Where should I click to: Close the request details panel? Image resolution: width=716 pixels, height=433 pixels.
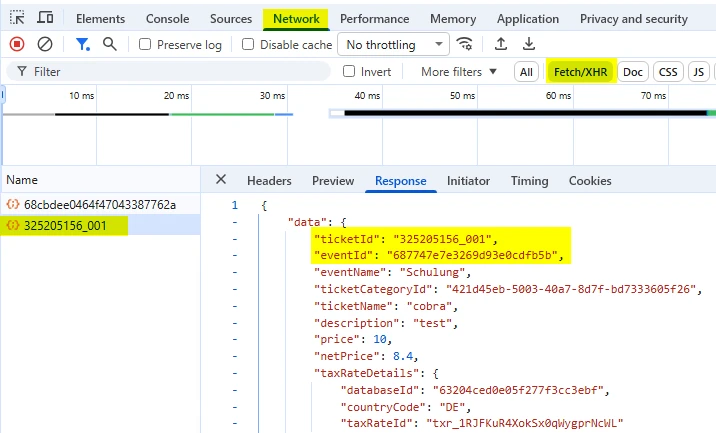pyautogui.click(x=221, y=180)
